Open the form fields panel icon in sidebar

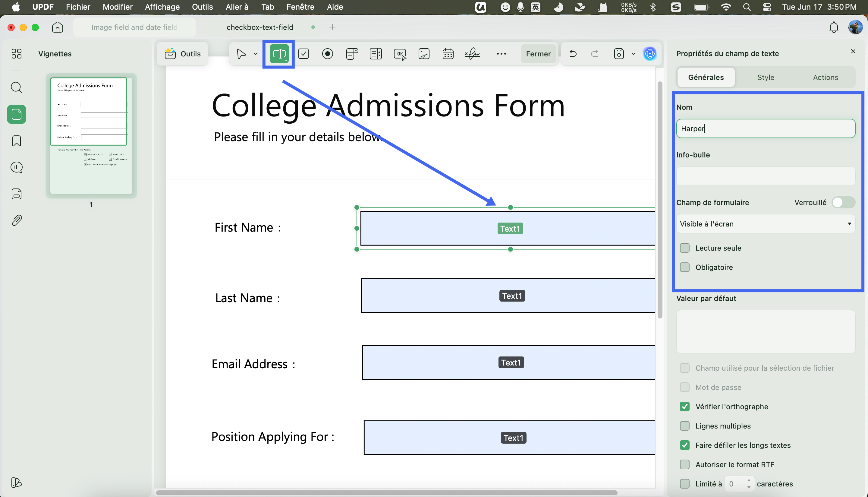tap(16, 194)
